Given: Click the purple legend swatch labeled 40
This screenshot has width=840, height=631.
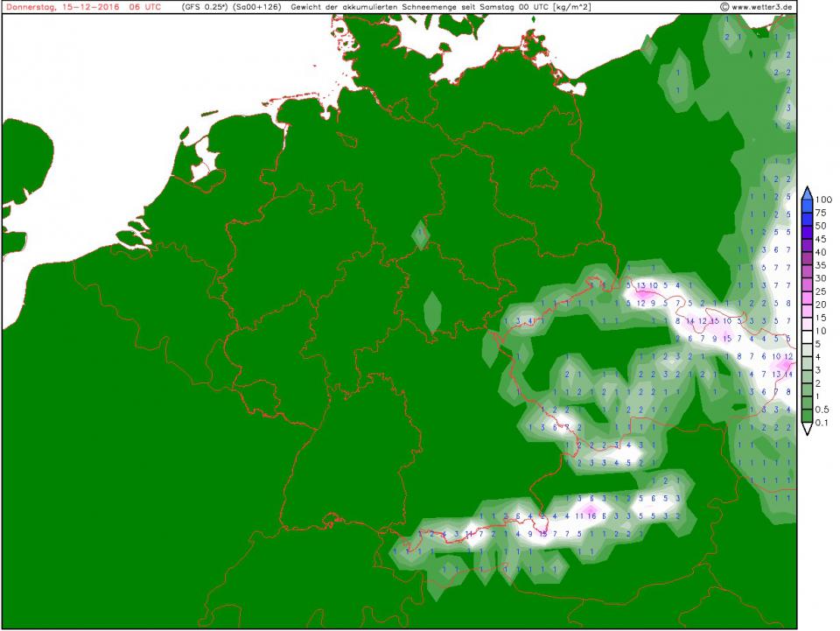Looking at the screenshot, I should (806, 258).
